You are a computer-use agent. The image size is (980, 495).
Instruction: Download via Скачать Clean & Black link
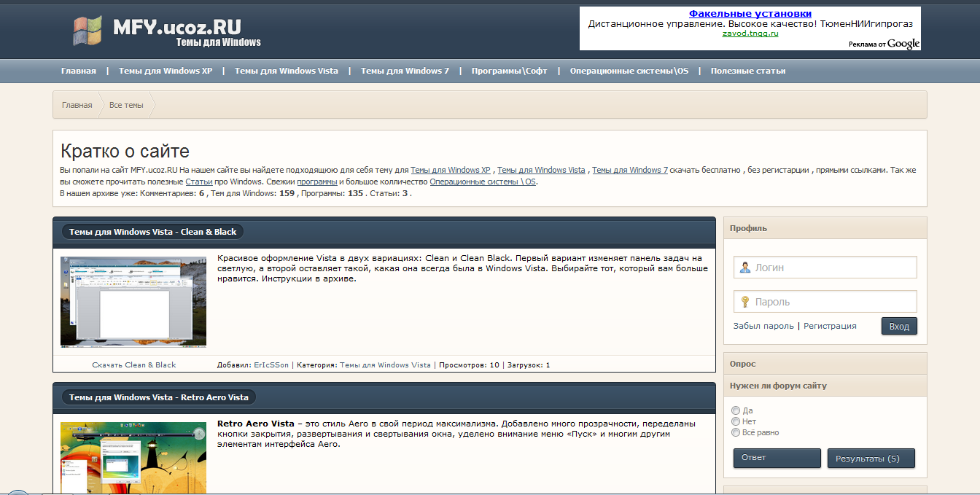point(134,365)
